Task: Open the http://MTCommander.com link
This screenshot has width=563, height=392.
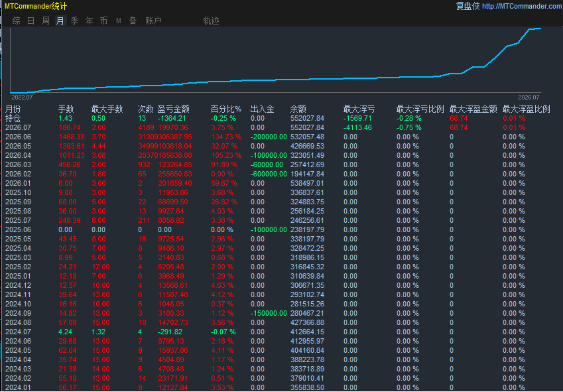Action: coord(522,6)
